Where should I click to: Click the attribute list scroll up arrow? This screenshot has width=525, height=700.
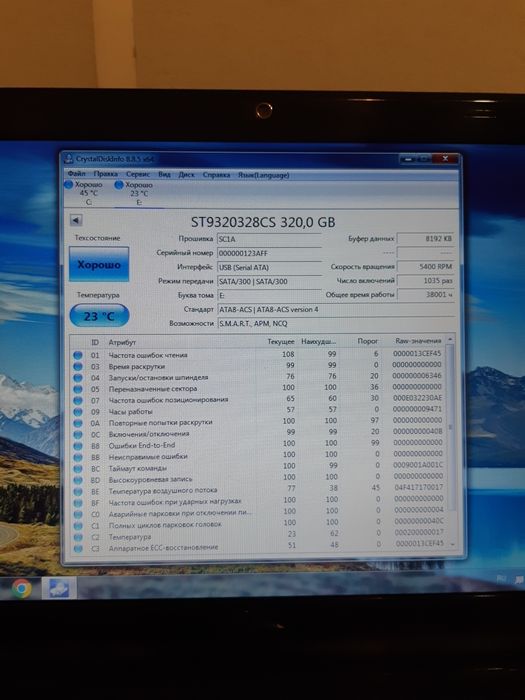(450, 340)
